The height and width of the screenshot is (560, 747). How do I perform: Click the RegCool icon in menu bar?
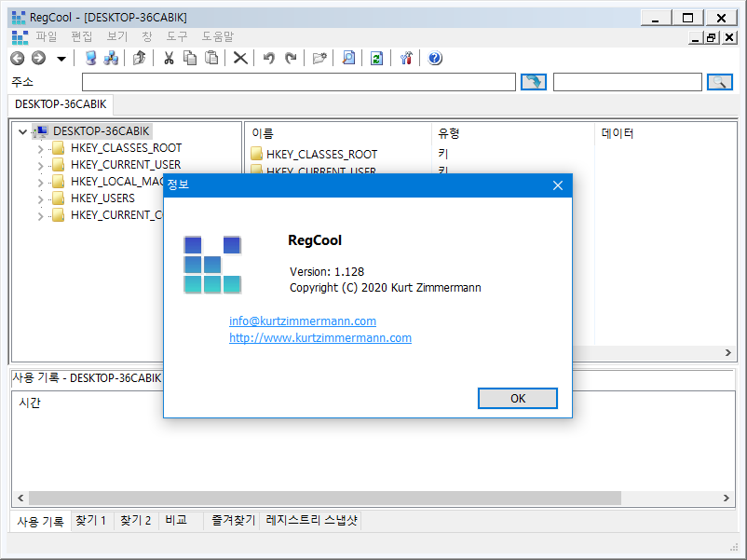pos(20,37)
